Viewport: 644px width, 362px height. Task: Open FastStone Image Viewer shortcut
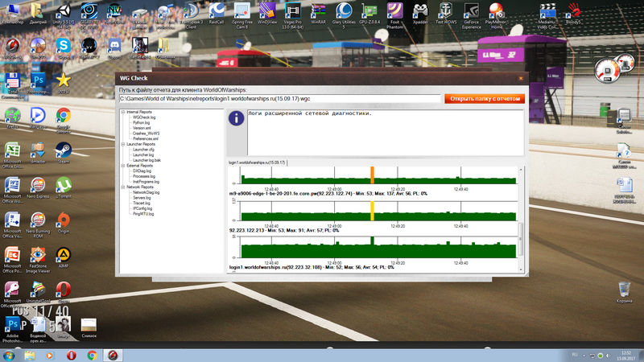pyautogui.click(x=38, y=259)
